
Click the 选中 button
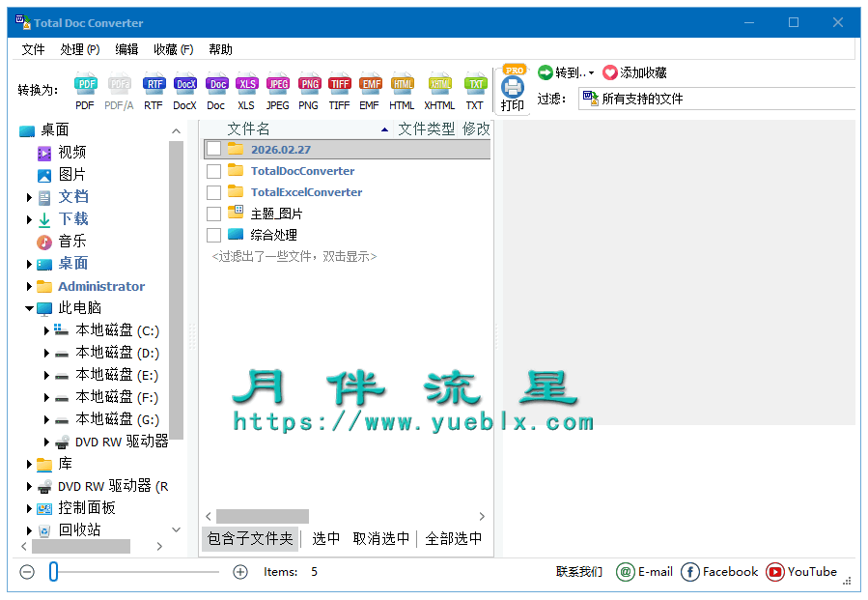[326, 538]
